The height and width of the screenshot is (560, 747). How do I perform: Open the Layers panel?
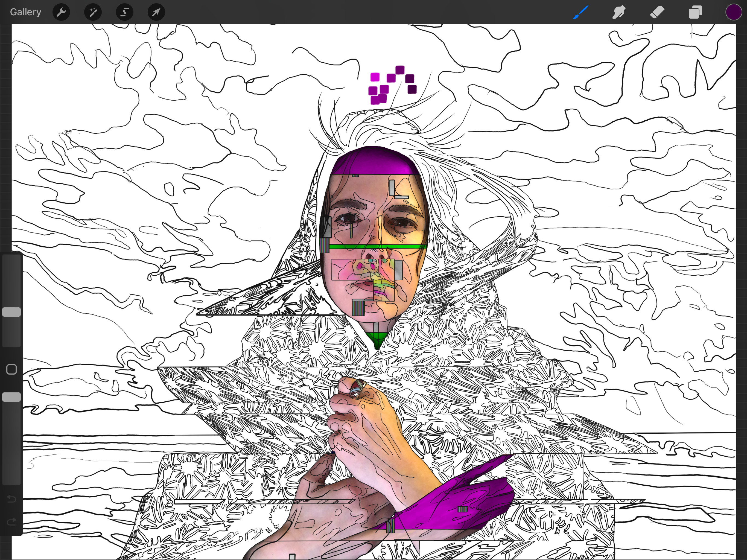pos(695,12)
